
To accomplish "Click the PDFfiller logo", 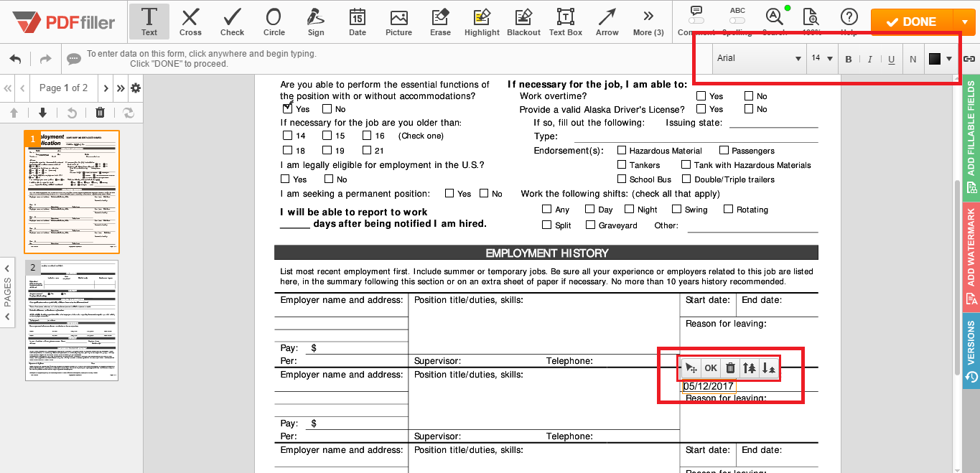I will pos(62,22).
